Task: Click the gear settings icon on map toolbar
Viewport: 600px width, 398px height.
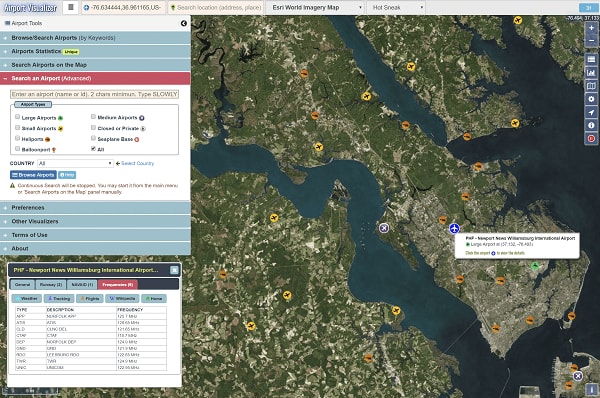Action: coord(591,99)
